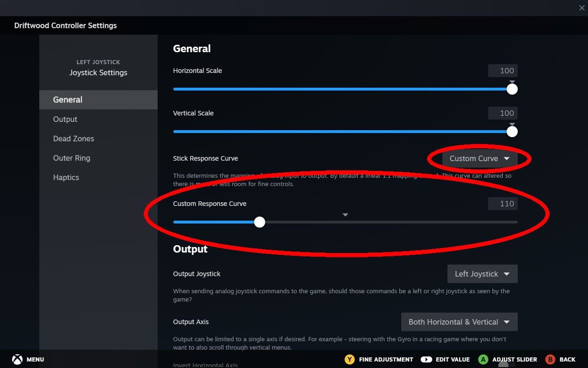588x368 pixels.
Task: Click the Horizontal Scale value box
Action: coord(503,71)
